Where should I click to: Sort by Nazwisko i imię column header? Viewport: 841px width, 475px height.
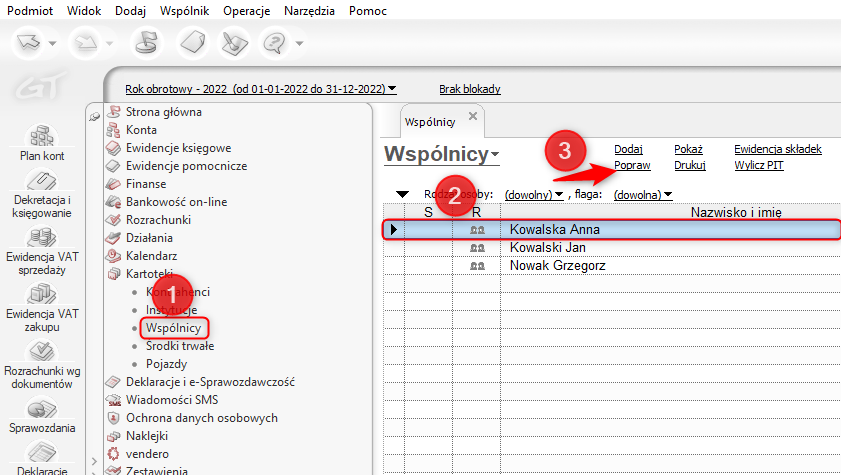pyautogui.click(x=736, y=212)
